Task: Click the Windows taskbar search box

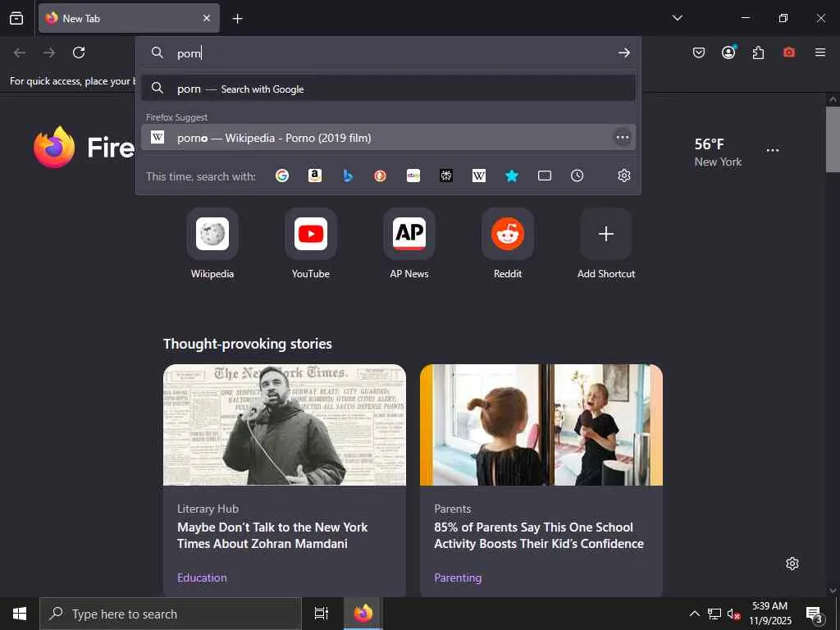Action: (x=171, y=614)
